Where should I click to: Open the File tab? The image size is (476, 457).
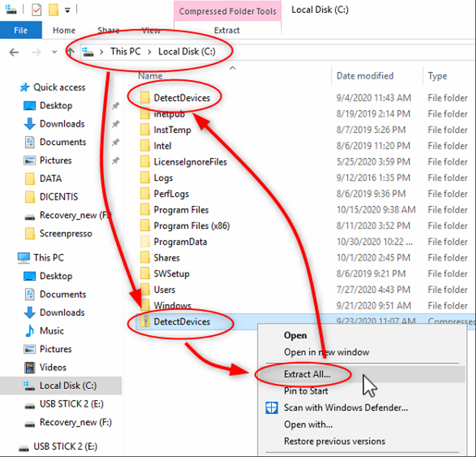point(21,30)
